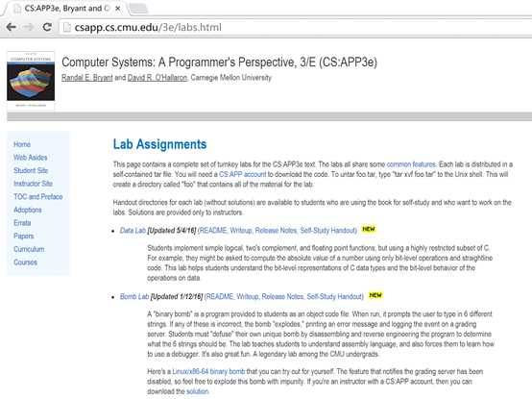The width and height of the screenshot is (532, 399).
Task: Open Instructor Site sidebar link
Action: (x=33, y=184)
